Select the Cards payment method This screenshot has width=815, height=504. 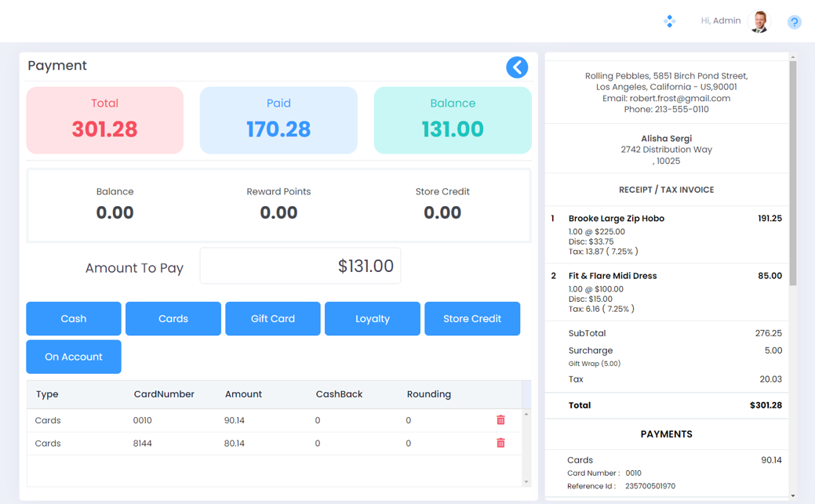[173, 318]
